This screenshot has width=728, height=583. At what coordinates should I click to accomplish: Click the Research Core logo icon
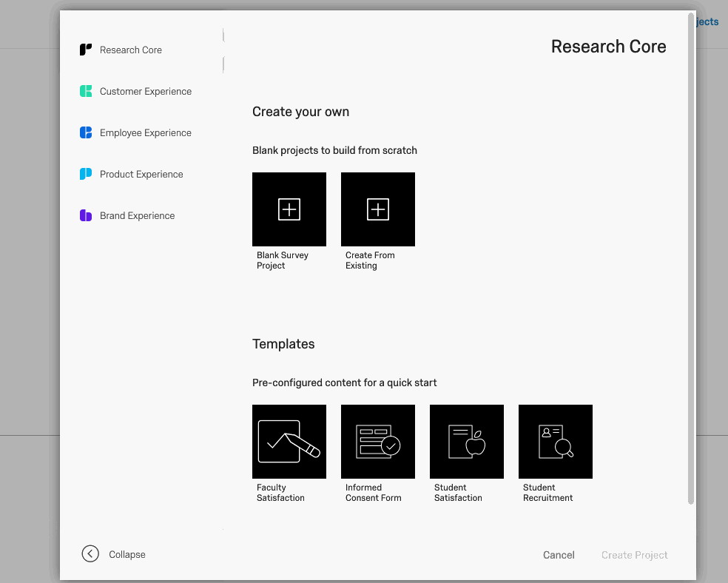85,50
